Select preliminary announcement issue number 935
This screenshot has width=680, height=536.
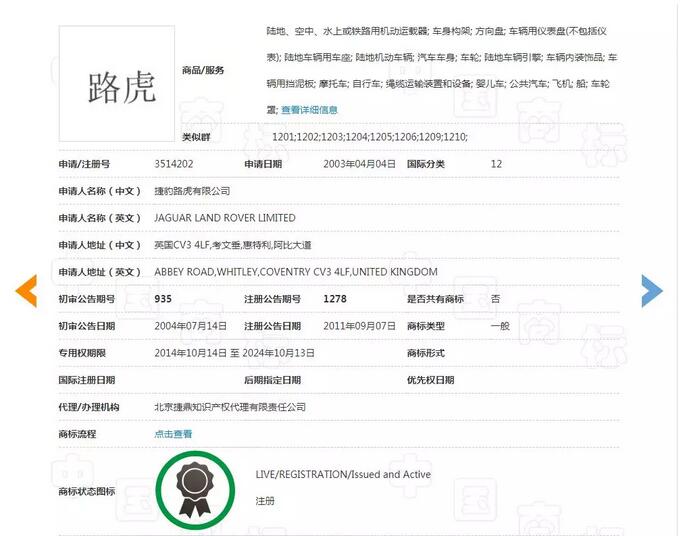click(x=163, y=299)
